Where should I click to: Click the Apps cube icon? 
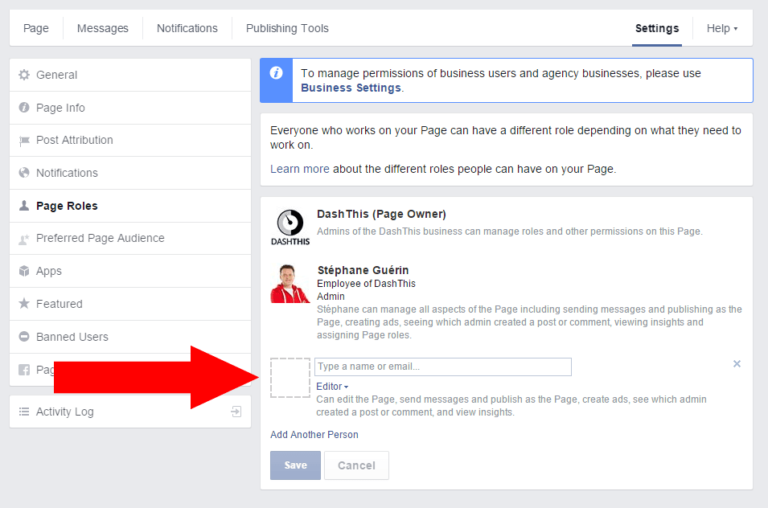point(24,271)
